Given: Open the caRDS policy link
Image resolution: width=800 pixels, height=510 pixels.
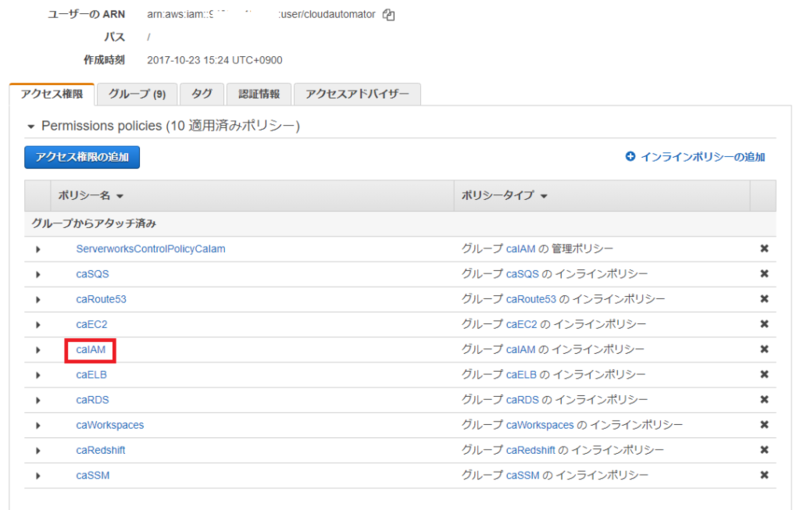Looking at the screenshot, I should tap(92, 400).
